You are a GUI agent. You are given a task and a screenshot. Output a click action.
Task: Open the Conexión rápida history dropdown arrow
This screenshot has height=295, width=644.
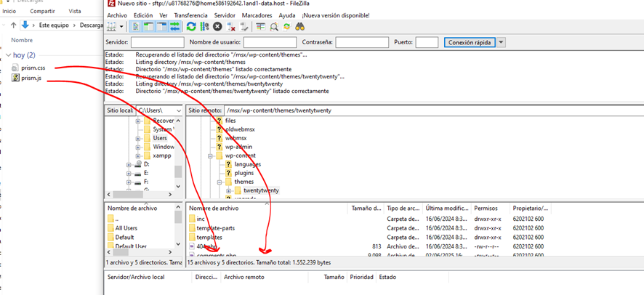tap(502, 43)
